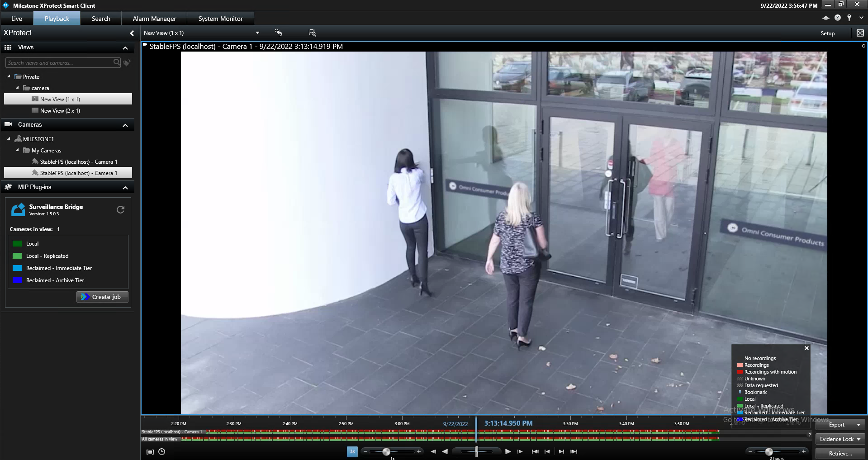Expand the top-right toolbar chevron menu
The image size is (868, 460).
pyautogui.click(x=861, y=18)
